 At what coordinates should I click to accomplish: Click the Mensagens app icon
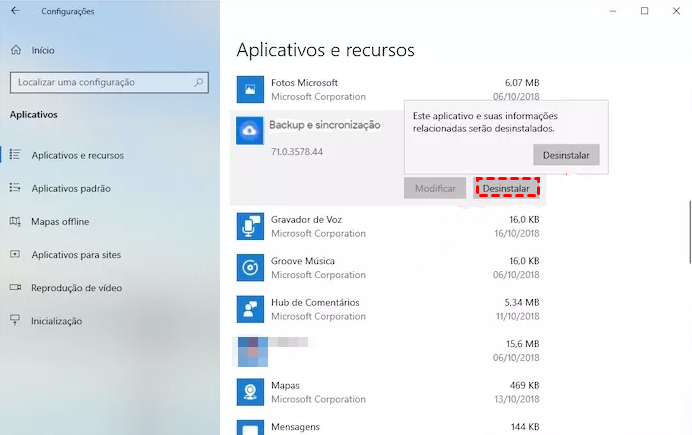(x=250, y=427)
